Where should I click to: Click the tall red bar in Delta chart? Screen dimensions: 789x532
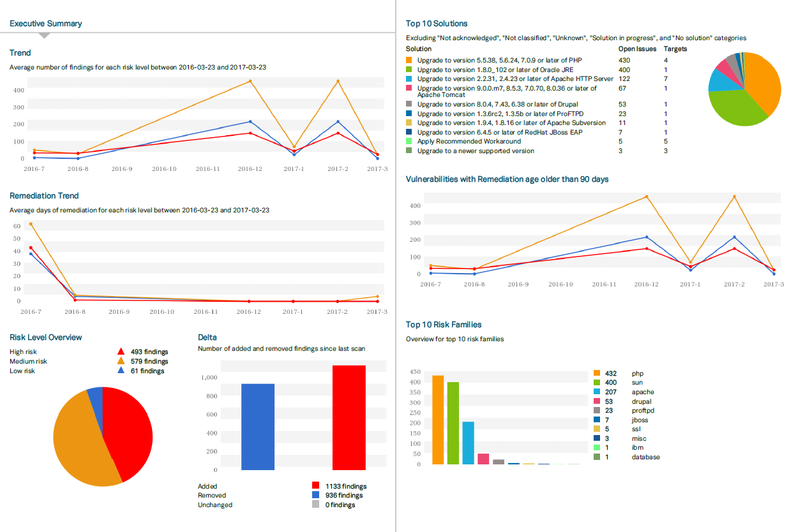coord(349,418)
